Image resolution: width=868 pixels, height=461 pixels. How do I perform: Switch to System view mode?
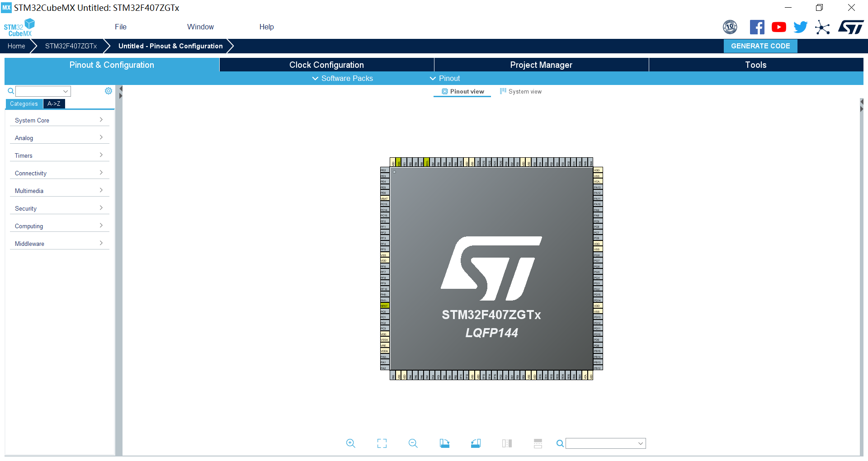tap(521, 91)
